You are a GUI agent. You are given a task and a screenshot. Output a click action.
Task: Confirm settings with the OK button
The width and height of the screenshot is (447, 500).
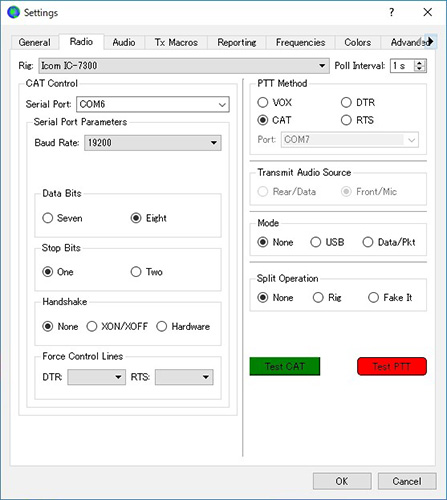click(342, 481)
